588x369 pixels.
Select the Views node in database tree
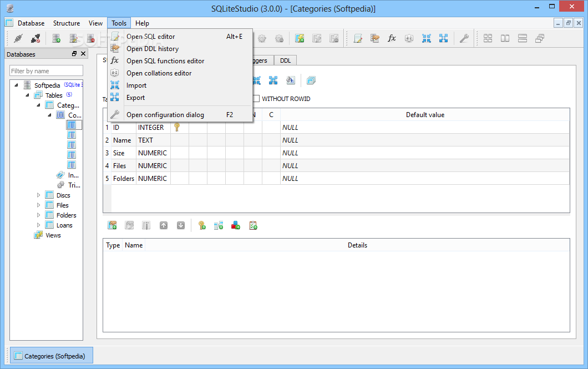point(53,235)
